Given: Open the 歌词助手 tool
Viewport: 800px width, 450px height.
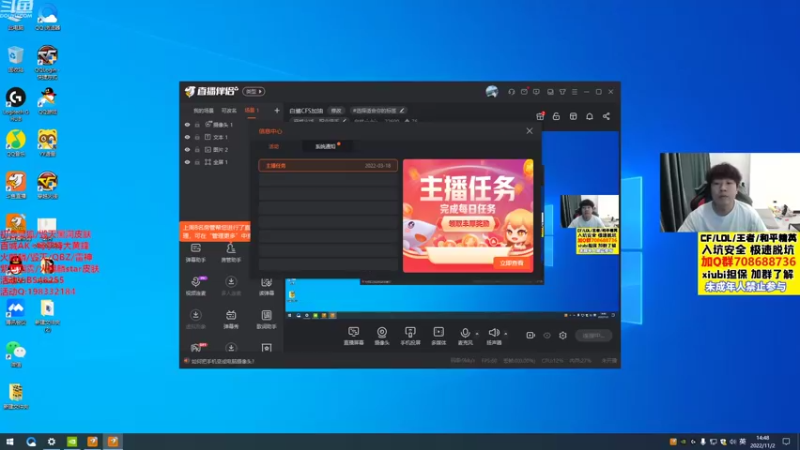Looking at the screenshot, I should [x=266, y=319].
